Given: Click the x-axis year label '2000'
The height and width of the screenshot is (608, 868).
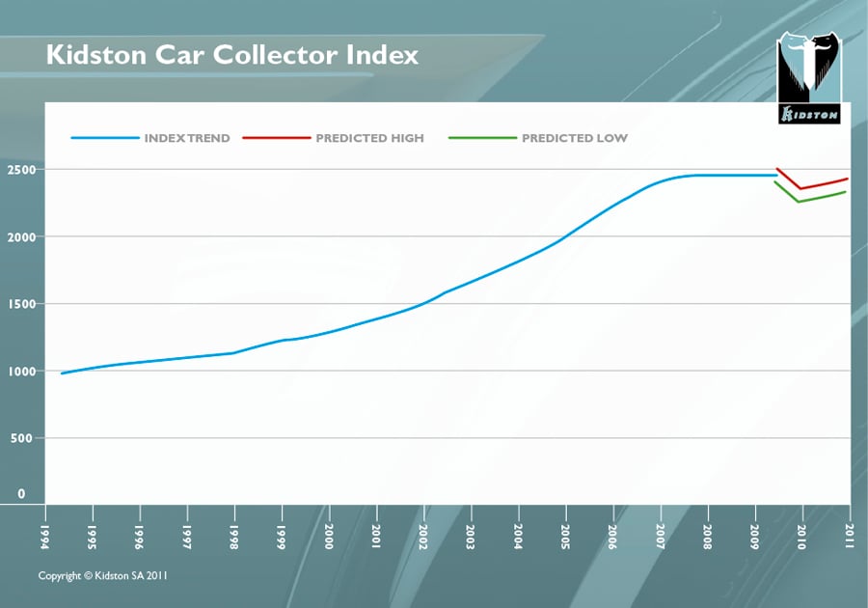Looking at the screenshot, I should [x=328, y=538].
